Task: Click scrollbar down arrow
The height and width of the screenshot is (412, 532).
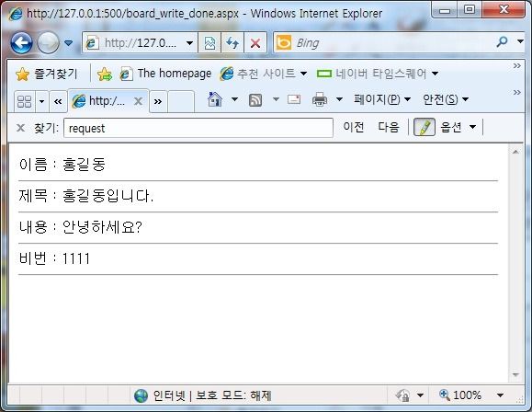Action: point(515,374)
